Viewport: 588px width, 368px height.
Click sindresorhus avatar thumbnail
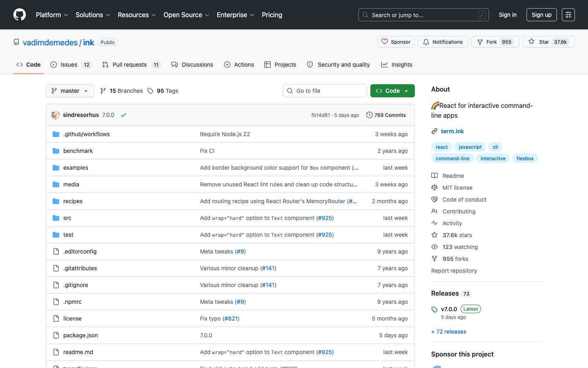[x=56, y=115]
